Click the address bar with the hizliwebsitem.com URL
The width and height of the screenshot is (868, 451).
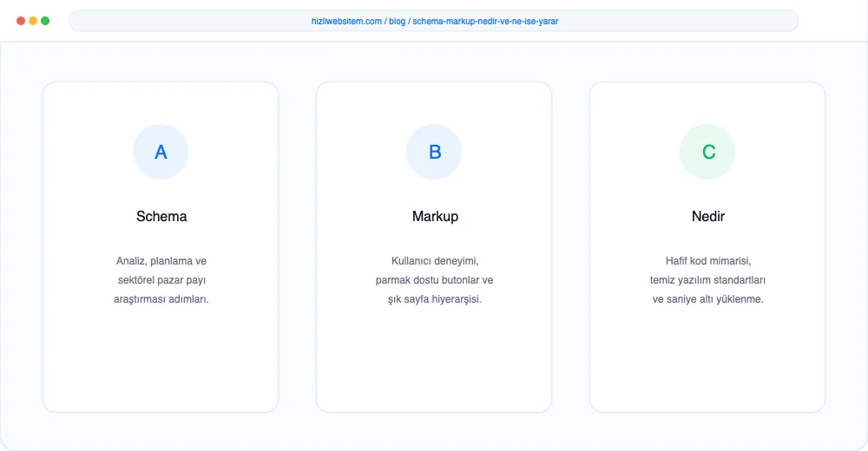tap(434, 21)
